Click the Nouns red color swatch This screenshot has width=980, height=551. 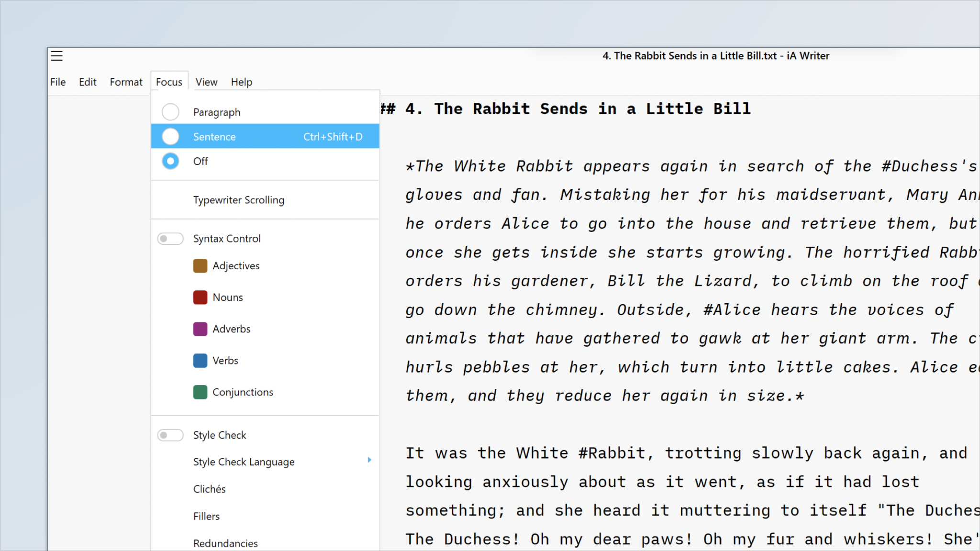200,298
